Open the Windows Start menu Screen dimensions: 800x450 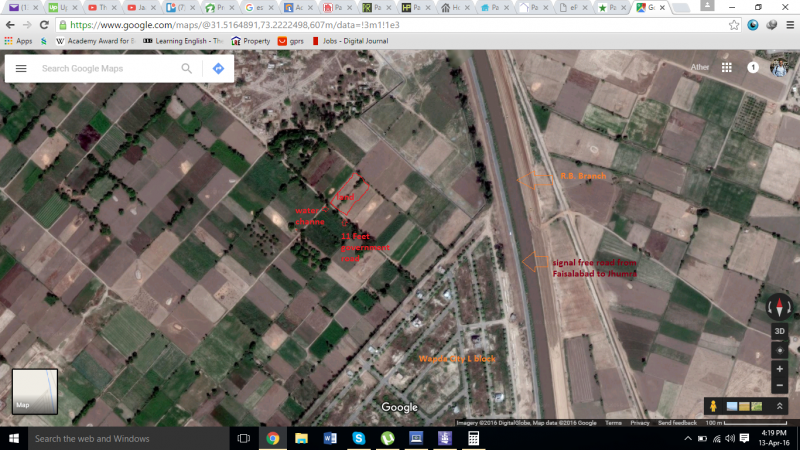[x=13, y=438]
